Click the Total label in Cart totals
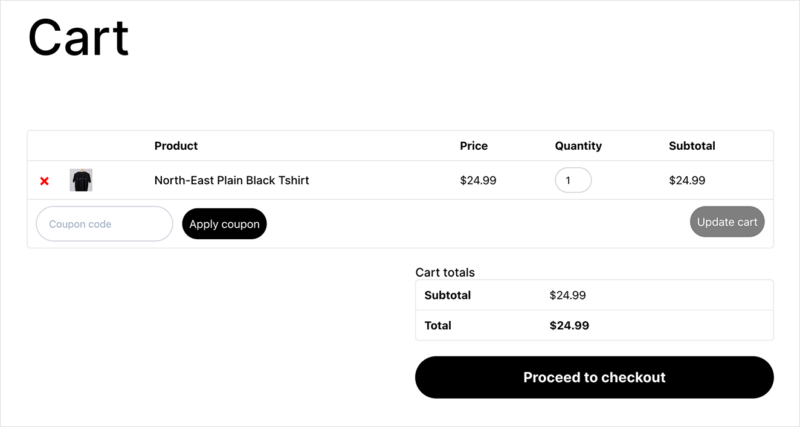The height and width of the screenshot is (427, 800). click(438, 325)
